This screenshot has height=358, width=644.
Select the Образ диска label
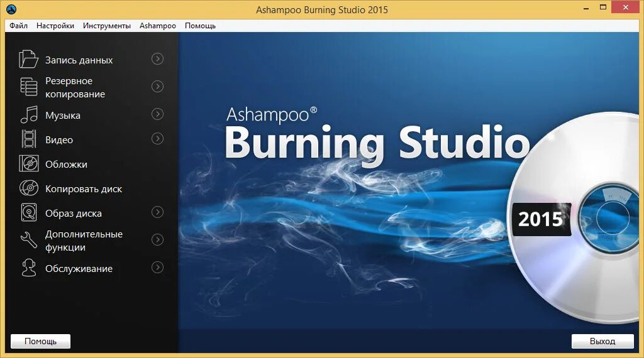tap(74, 214)
